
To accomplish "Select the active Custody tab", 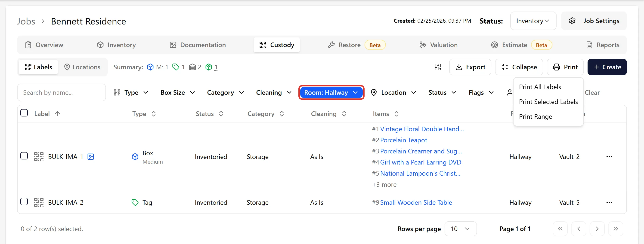I will click(x=276, y=45).
